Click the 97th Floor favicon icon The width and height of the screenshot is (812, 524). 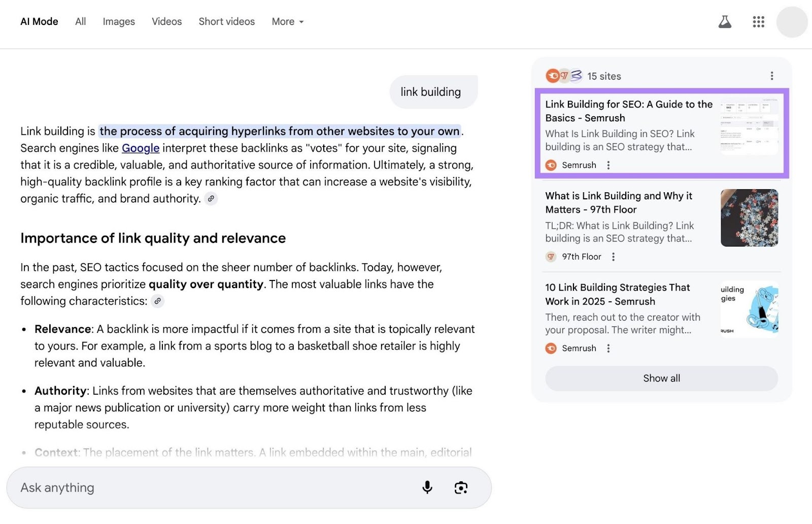[x=551, y=257]
